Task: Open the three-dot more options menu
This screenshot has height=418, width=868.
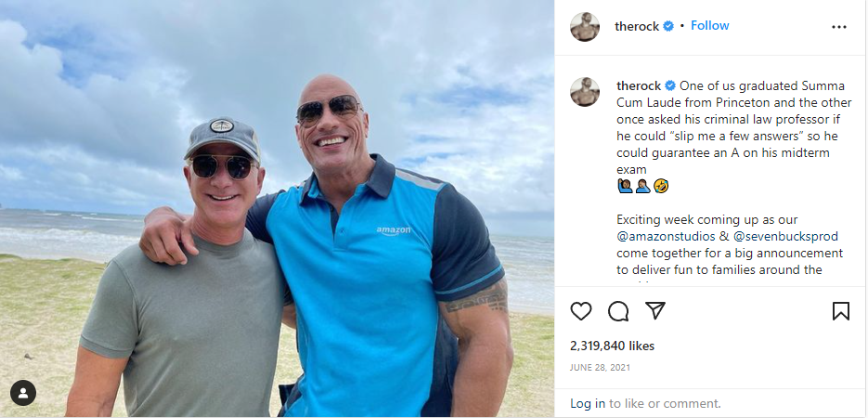Action: (839, 27)
